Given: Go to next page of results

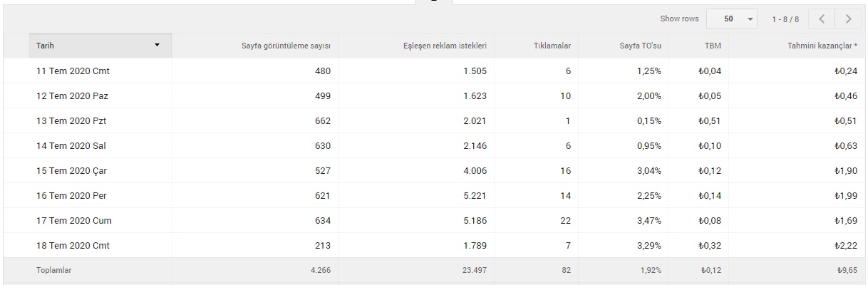Looking at the screenshot, I should [x=848, y=19].
